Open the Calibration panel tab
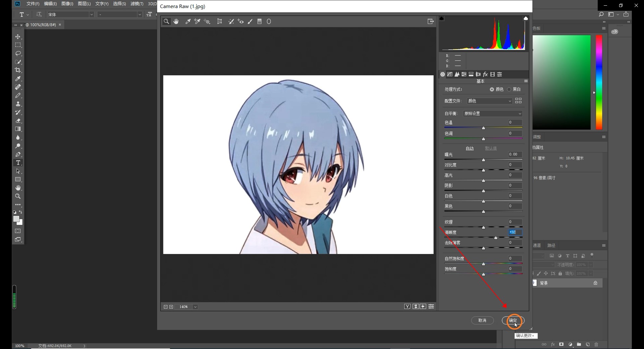Screen dimensions: 644x349 point(492,74)
